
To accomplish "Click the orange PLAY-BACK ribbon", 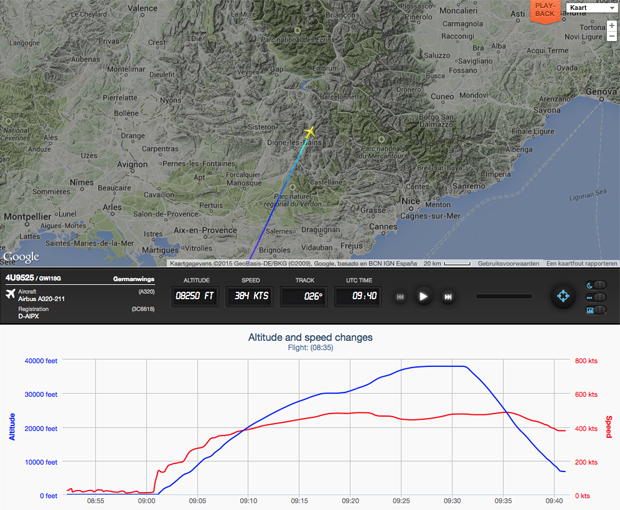I will coord(545,11).
